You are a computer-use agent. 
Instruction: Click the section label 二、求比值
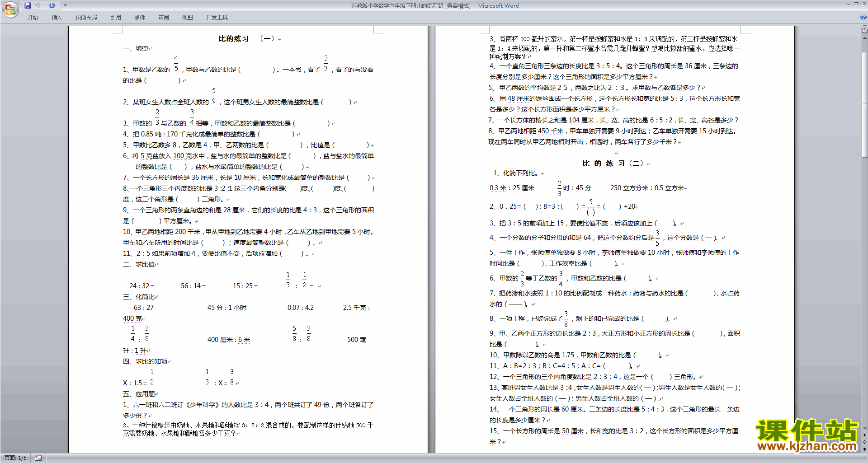(x=139, y=264)
